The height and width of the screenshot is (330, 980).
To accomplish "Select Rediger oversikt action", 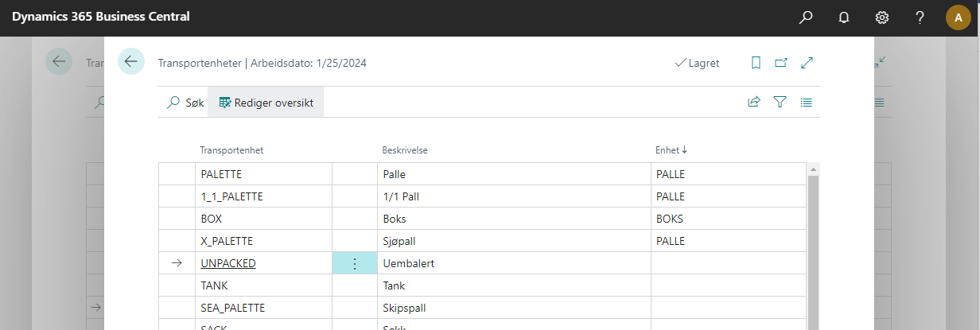I will click(x=266, y=103).
